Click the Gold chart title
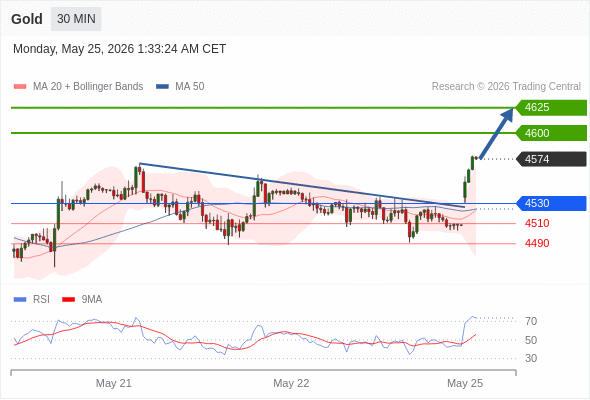Screen dimensions: 590x400 click(x=27, y=19)
